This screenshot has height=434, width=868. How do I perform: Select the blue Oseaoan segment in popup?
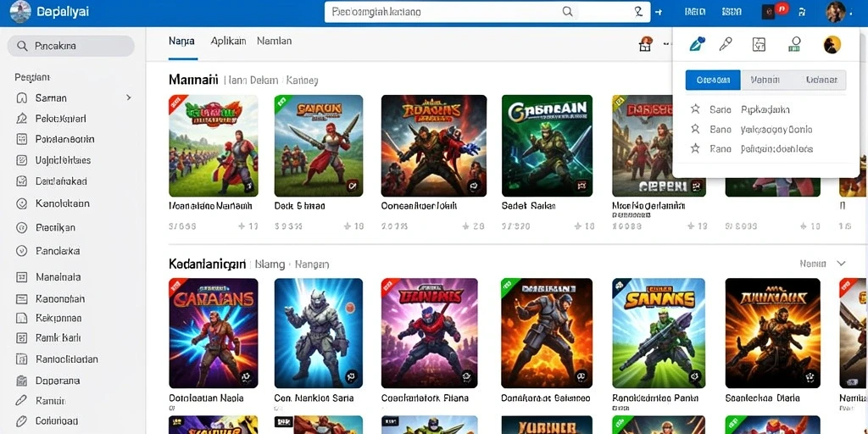[x=712, y=80]
